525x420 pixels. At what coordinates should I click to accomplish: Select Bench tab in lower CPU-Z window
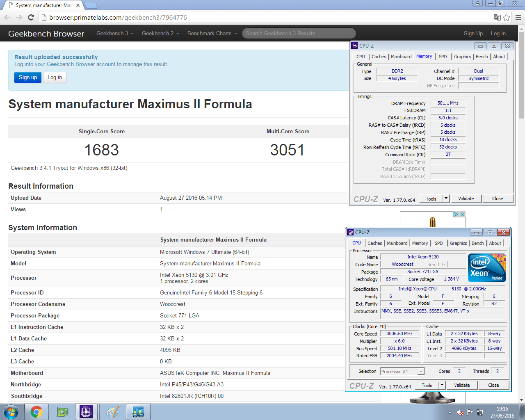click(x=477, y=243)
